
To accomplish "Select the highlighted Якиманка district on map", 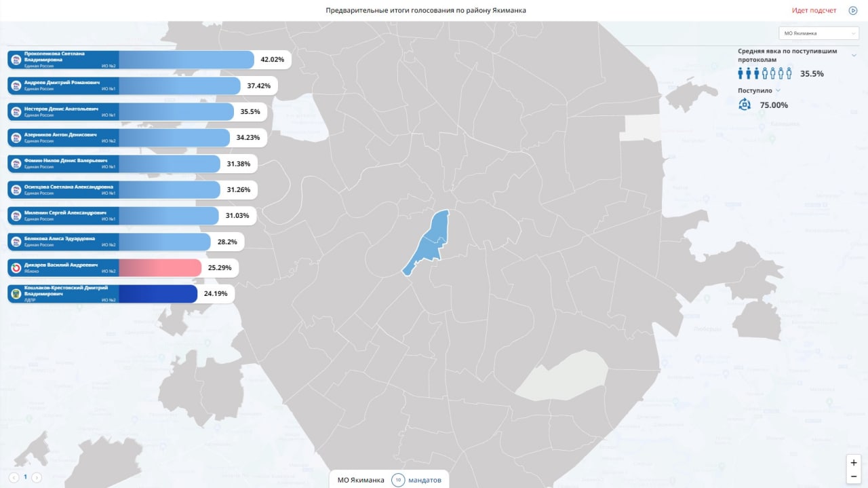I will tap(427, 242).
